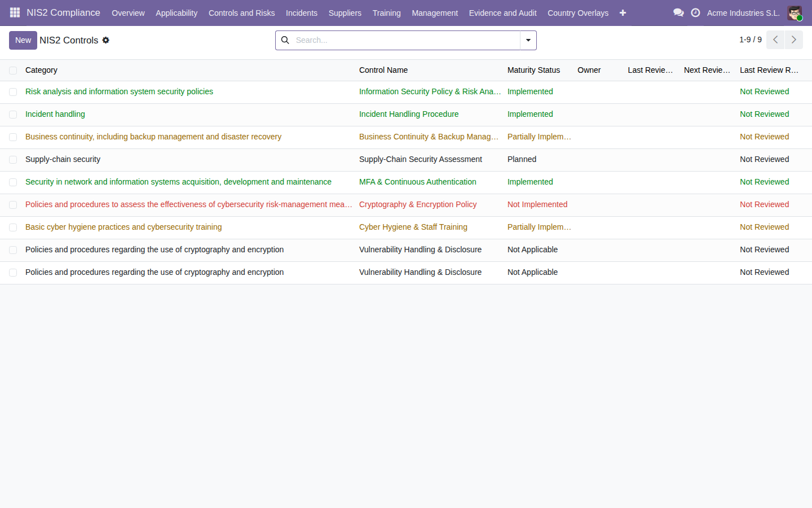This screenshot has height=508, width=812.
Task: Open the Evidence and Audit menu
Action: (x=502, y=12)
